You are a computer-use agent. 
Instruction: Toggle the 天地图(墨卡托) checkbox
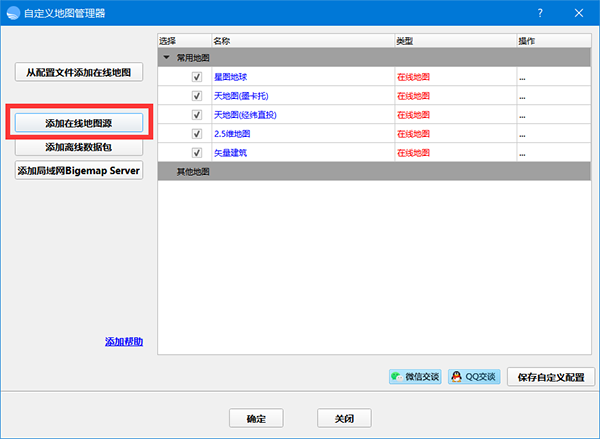coord(196,95)
